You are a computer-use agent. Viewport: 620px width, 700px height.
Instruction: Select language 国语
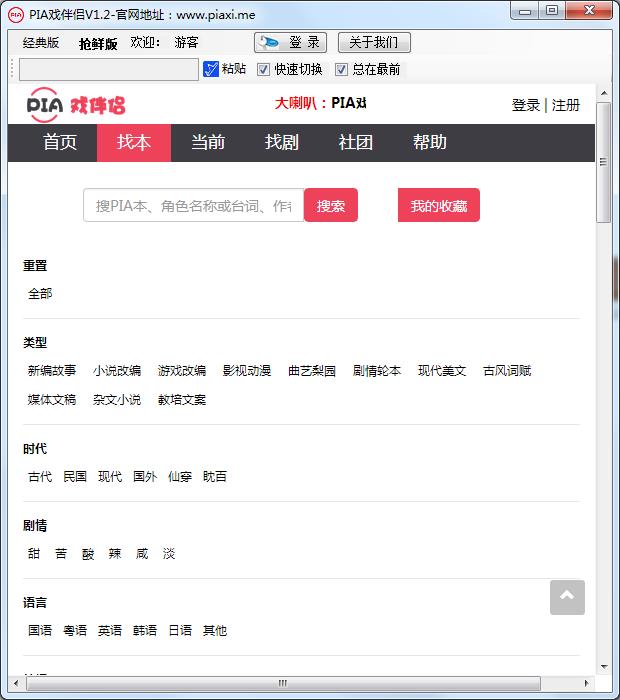click(x=40, y=630)
